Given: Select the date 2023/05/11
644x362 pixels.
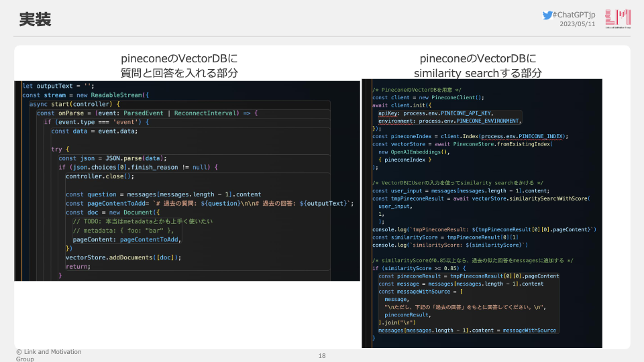Looking at the screenshot, I should (577, 24).
